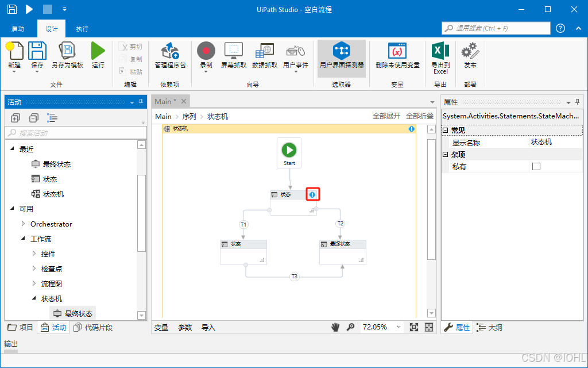Click the Run play icon in the title bar
This screenshot has height=368, width=588.
(29, 9)
